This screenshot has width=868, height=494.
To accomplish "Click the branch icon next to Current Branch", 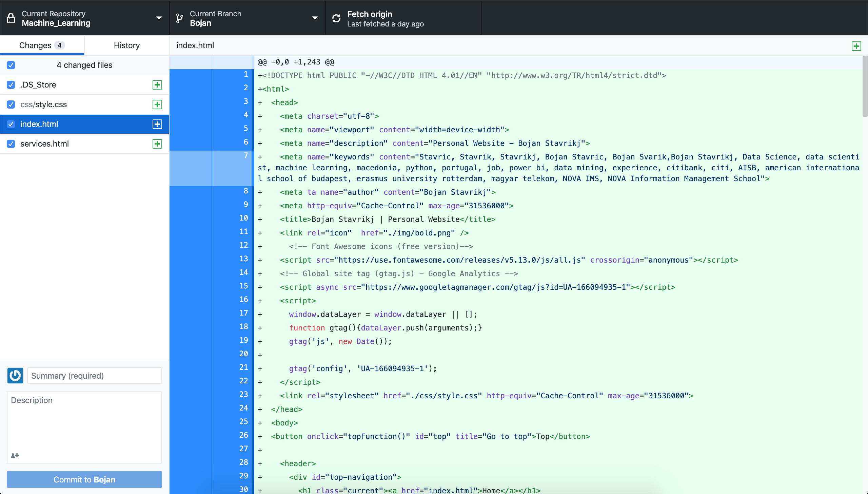I will tap(180, 18).
